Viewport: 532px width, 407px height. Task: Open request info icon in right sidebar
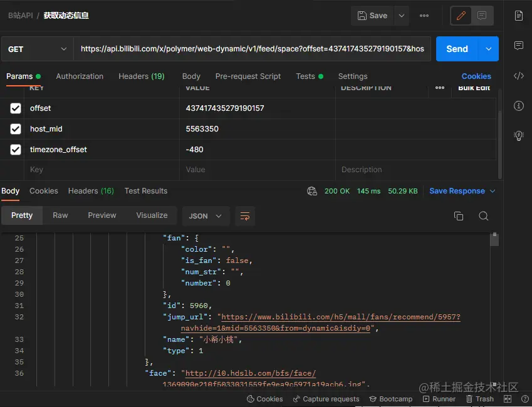[x=518, y=106]
